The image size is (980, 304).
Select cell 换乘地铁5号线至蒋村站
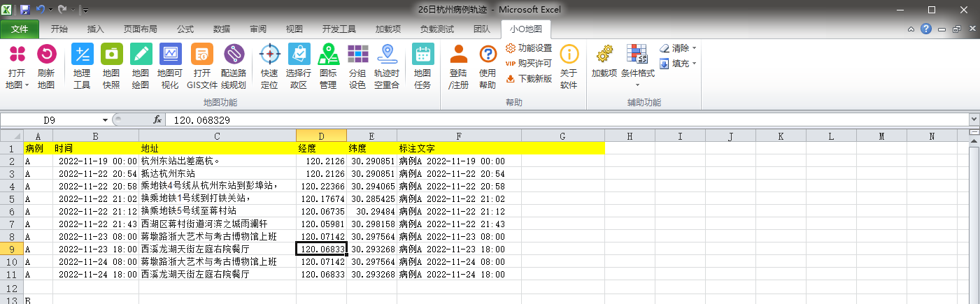[x=218, y=211]
